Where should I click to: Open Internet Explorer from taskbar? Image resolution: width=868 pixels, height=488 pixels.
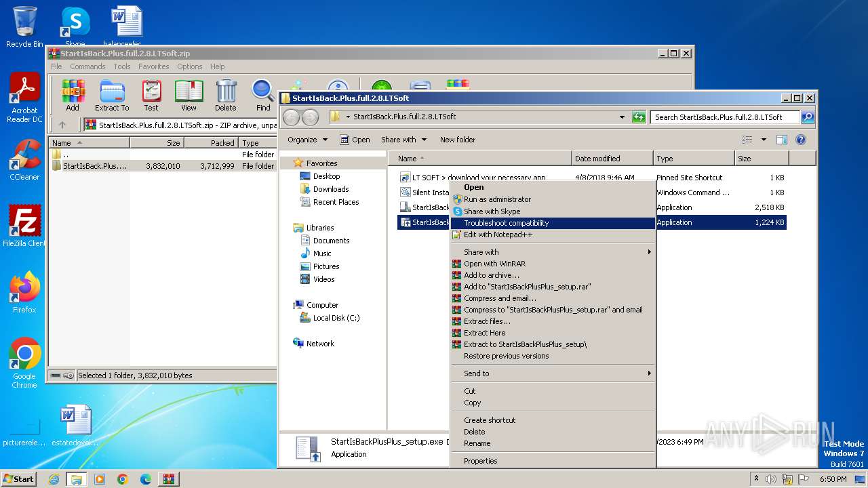(54, 479)
